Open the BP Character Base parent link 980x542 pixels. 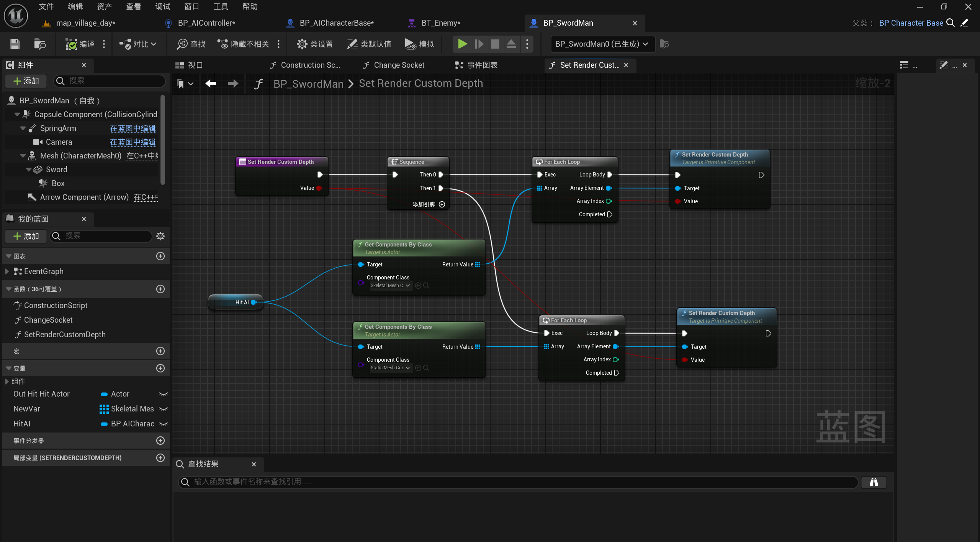pos(911,23)
